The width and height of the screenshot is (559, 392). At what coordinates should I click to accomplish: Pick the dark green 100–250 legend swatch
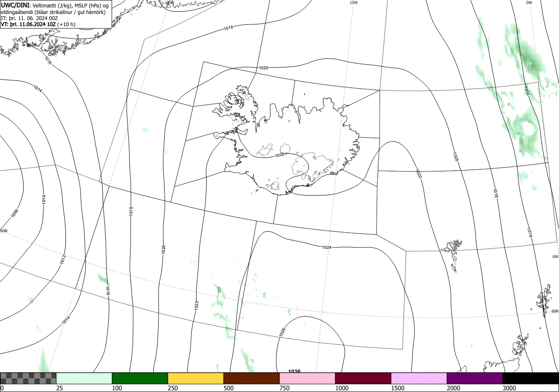pyautogui.click(x=140, y=378)
